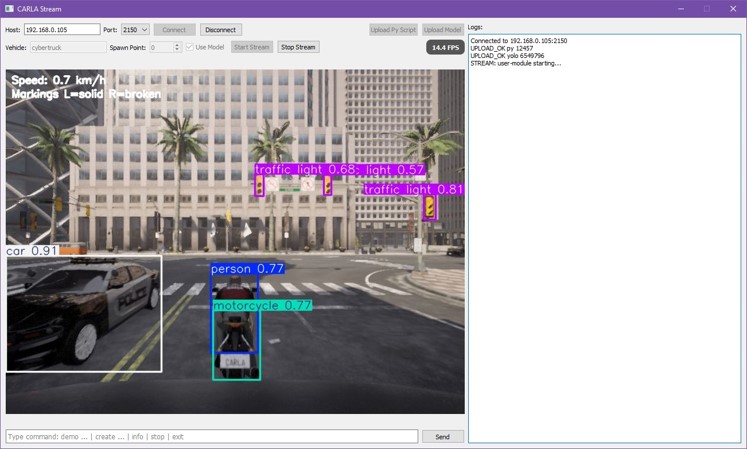Toggle the Use Model checkbox
The image size is (747, 449).
(x=190, y=47)
